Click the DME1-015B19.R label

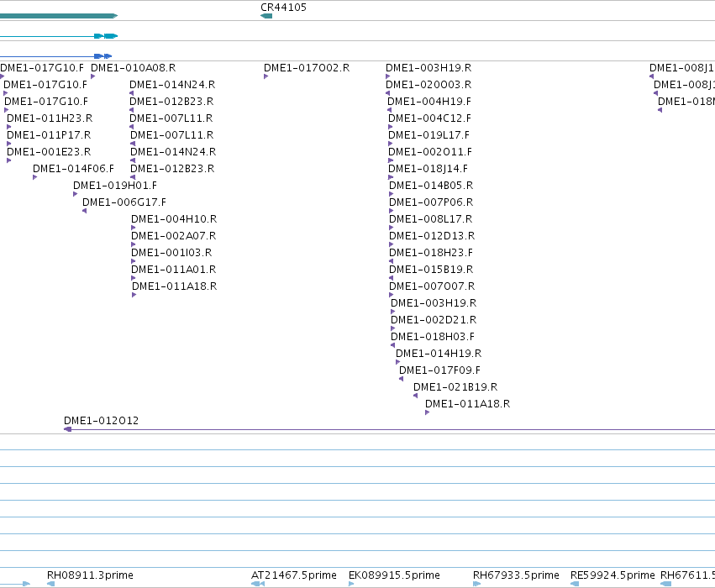coord(431,270)
